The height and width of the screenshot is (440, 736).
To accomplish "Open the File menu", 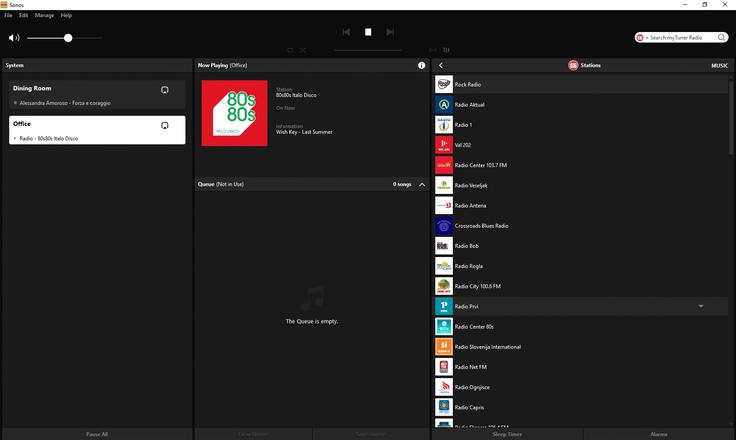I will coord(8,15).
